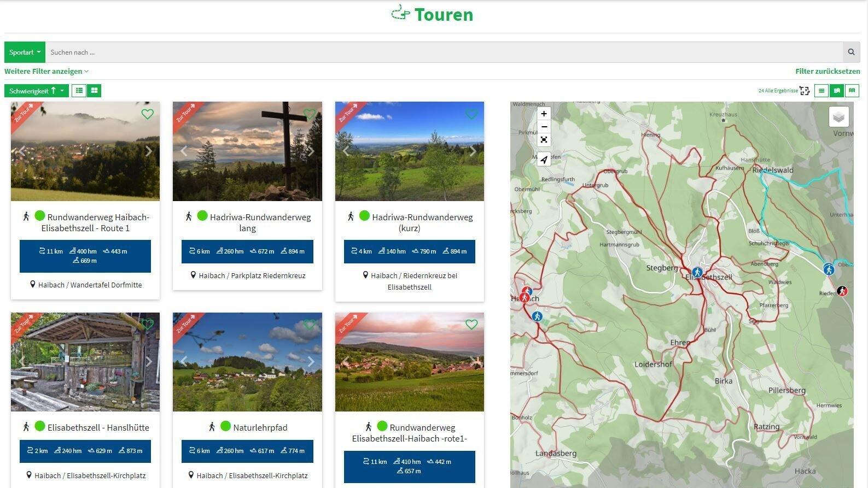This screenshot has height=488, width=868.
Task: Favorite the Rundwanderweg Haibach-Elisabethszell Route 1 tour
Action: (147, 114)
